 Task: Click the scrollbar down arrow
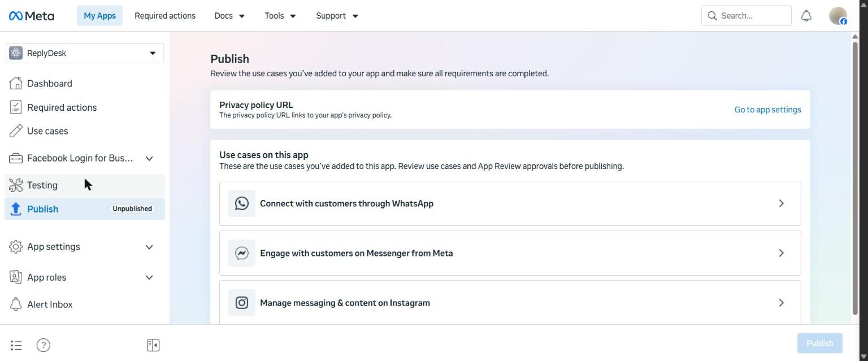coord(863,356)
